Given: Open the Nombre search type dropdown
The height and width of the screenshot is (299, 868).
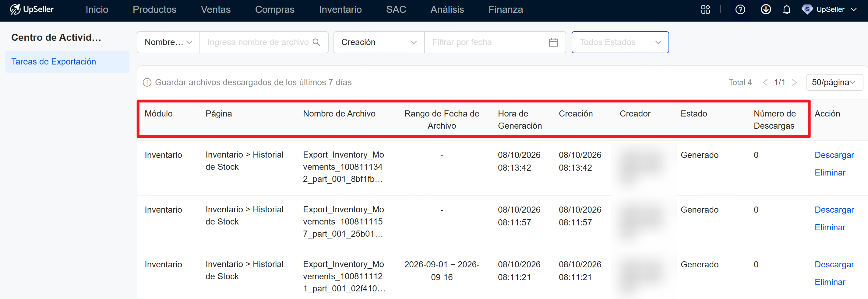Looking at the screenshot, I should pos(168,42).
